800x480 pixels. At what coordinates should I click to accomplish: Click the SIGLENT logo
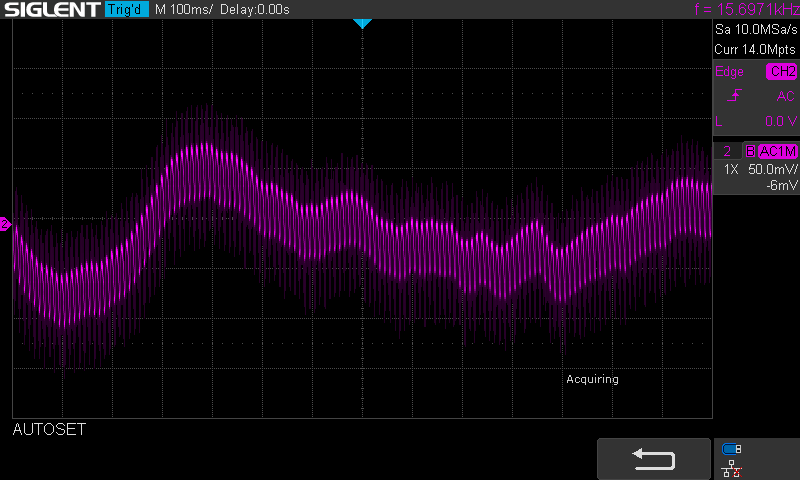[52, 9]
